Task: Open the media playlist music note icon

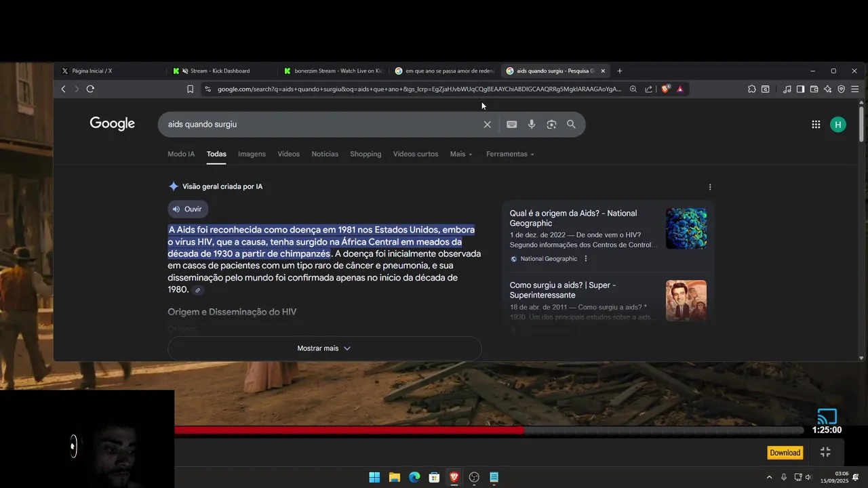Action: tap(787, 89)
